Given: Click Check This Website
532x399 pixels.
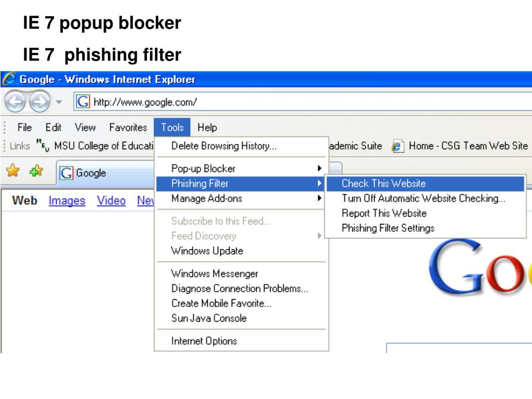Looking at the screenshot, I should point(425,183).
